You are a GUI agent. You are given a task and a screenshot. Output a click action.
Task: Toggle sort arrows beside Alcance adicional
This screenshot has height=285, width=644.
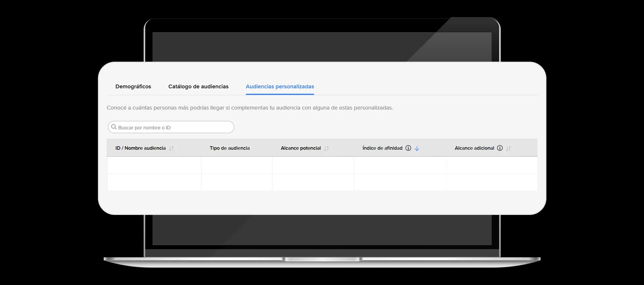pyautogui.click(x=508, y=148)
